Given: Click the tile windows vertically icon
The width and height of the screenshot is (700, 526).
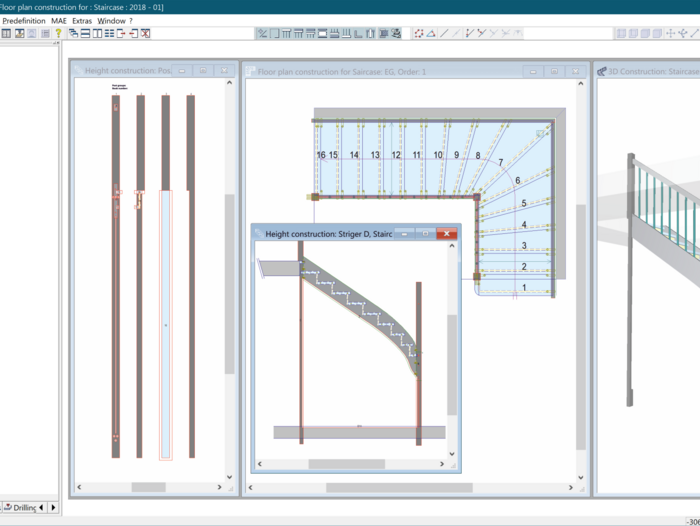Looking at the screenshot, I should pos(97,33).
